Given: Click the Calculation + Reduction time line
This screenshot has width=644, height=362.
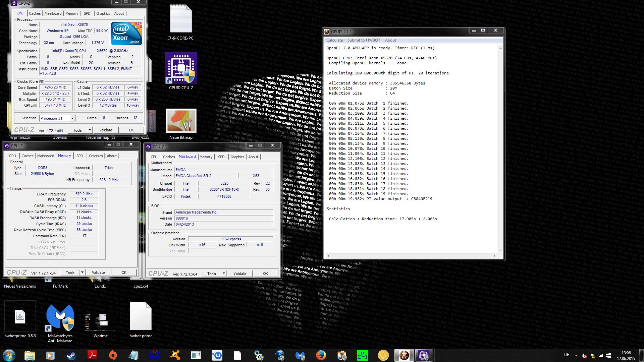Looking at the screenshot, I should pyautogui.click(x=383, y=219).
